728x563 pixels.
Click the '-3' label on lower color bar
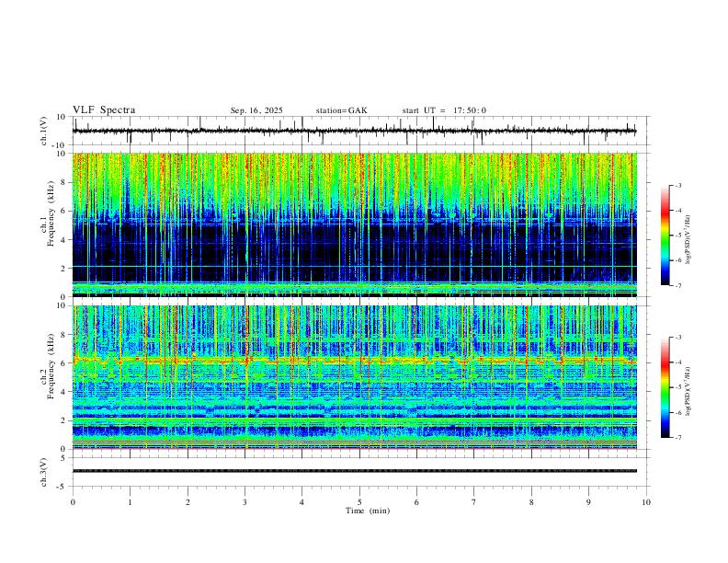pos(678,338)
